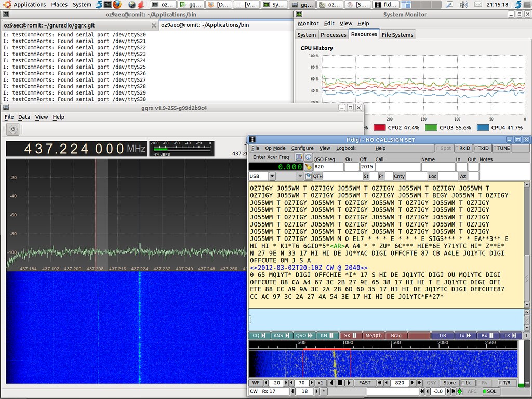The image size is (532, 399).
Task: Click the CPU3 green color swatch
Action: tap(431, 127)
